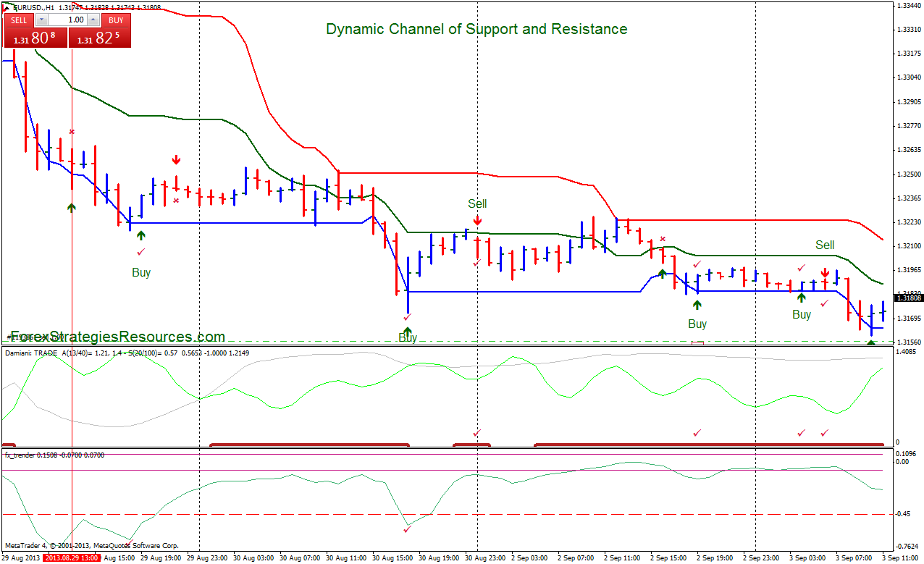Increase trade volume with the up arrow
The image size is (924, 564).
pyautogui.click(x=93, y=20)
